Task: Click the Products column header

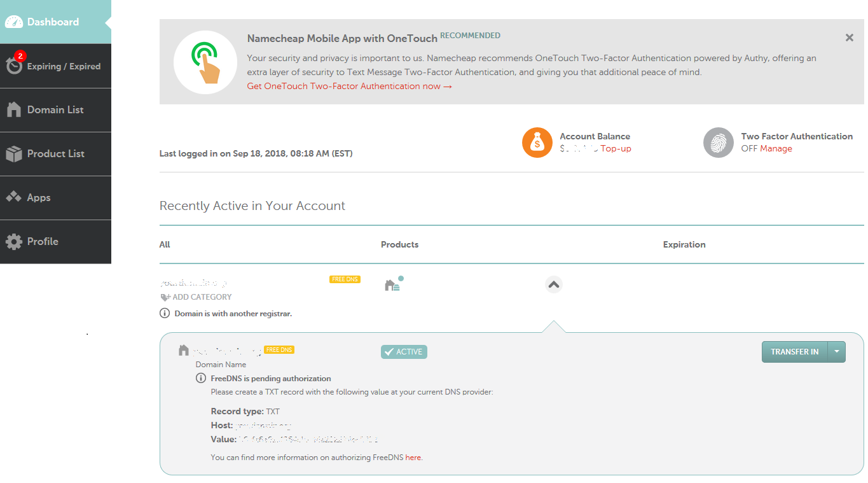Action: 399,244
